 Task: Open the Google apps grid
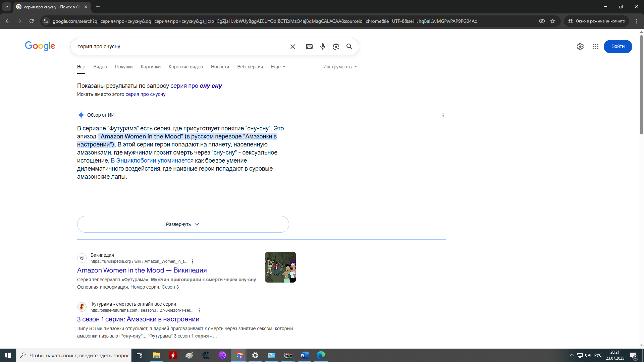pos(596,47)
